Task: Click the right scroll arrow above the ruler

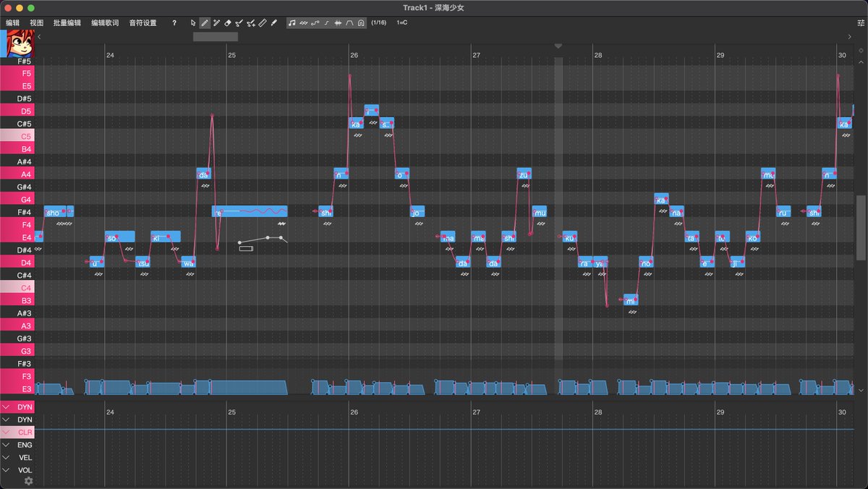Action: tap(849, 36)
